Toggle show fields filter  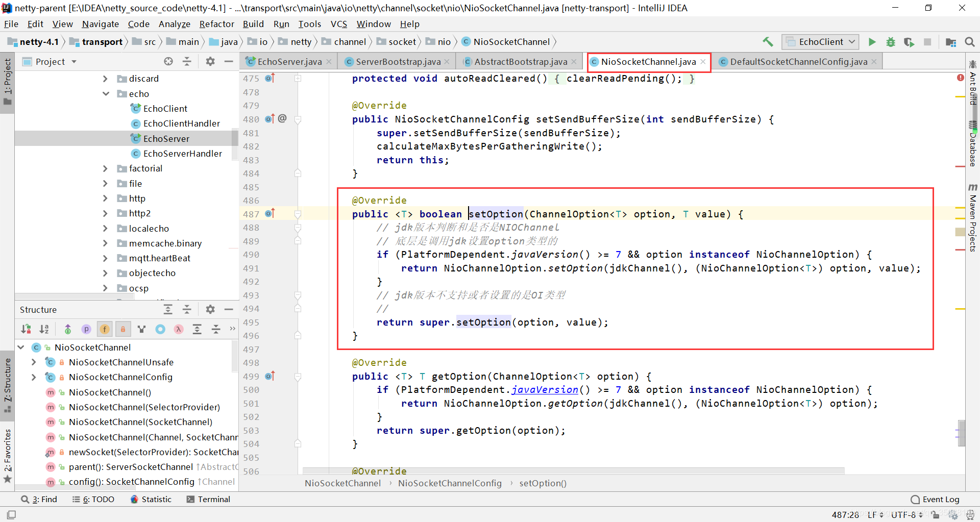click(105, 329)
